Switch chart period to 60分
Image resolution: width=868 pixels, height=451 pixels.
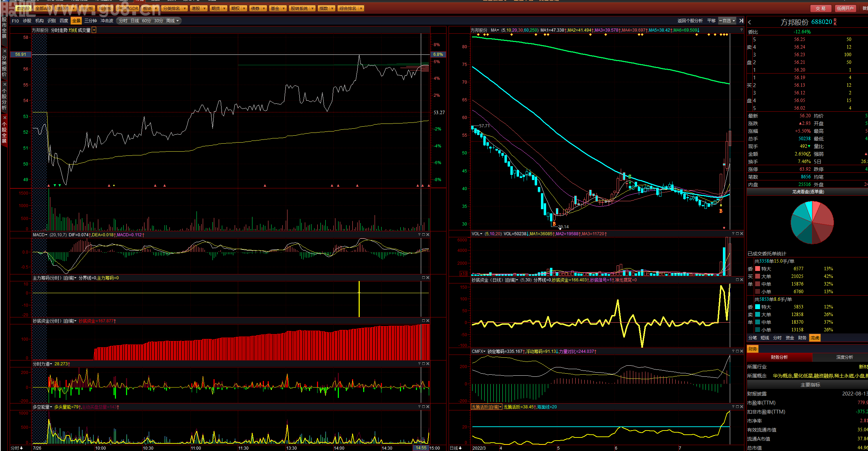tap(147, 21)
